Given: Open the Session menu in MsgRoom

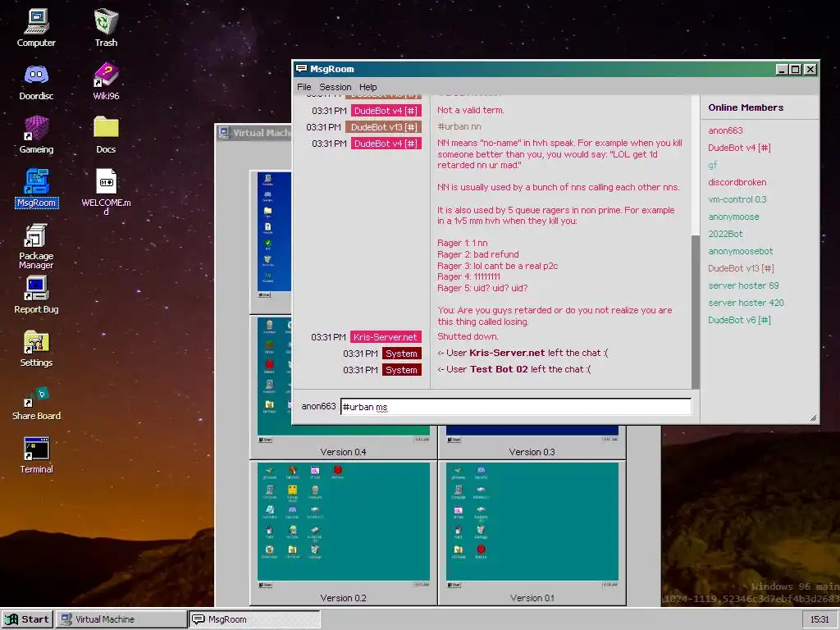Looking at the screenshot, I should (335, 87).
